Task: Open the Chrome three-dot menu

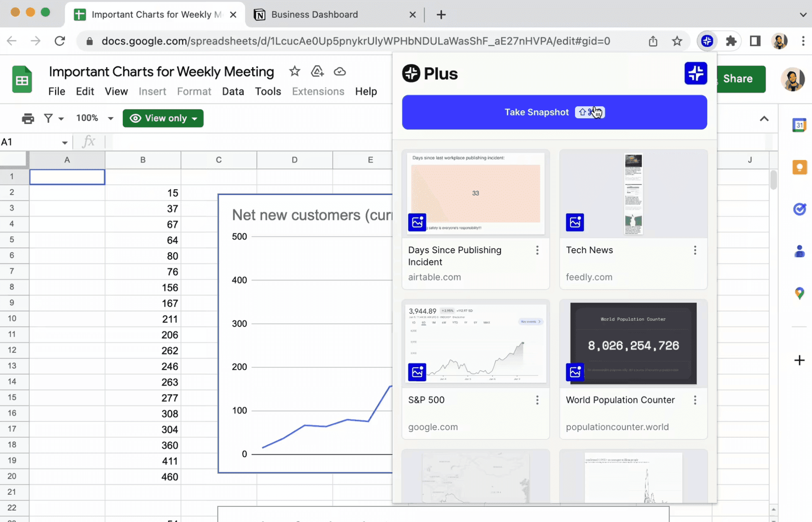Action: point(803,41)
